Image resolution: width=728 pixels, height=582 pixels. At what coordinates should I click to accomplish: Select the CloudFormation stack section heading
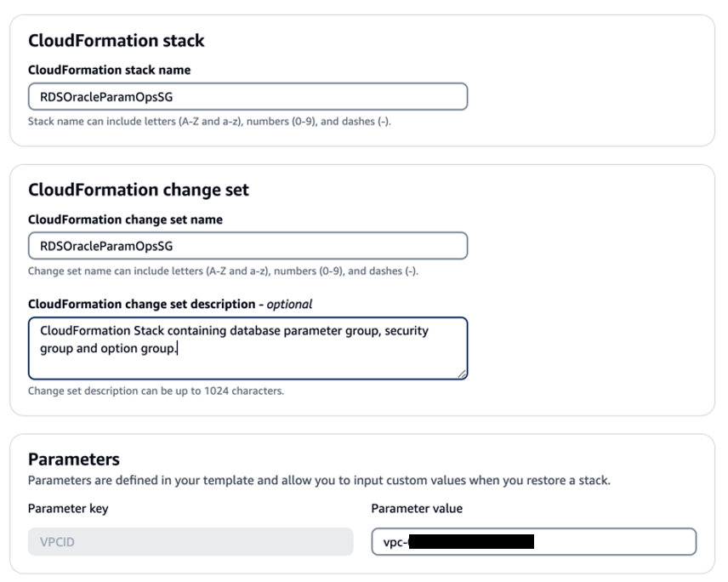coord(116,39)
